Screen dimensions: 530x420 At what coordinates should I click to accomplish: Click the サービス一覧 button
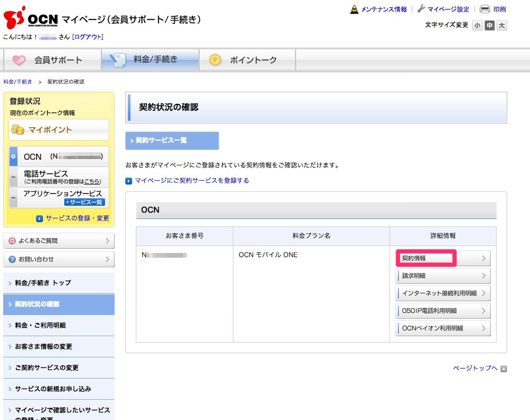pyautogui.click(x=84, y=202)
